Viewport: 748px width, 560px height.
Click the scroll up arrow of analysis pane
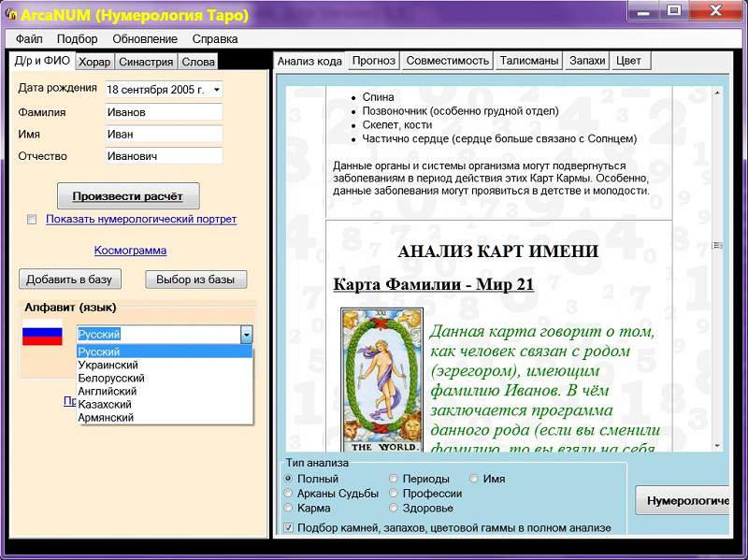point(717,93)
